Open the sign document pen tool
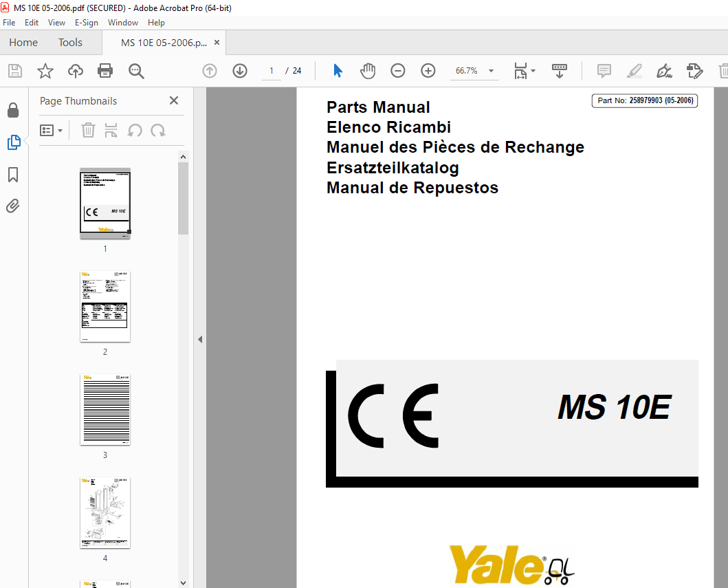 pyautogui.click(x=664, y=71)
